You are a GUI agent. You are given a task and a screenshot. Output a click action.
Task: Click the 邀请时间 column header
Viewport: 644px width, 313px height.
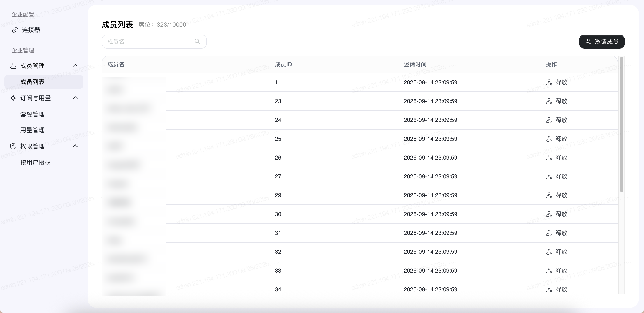coord(415,64)
